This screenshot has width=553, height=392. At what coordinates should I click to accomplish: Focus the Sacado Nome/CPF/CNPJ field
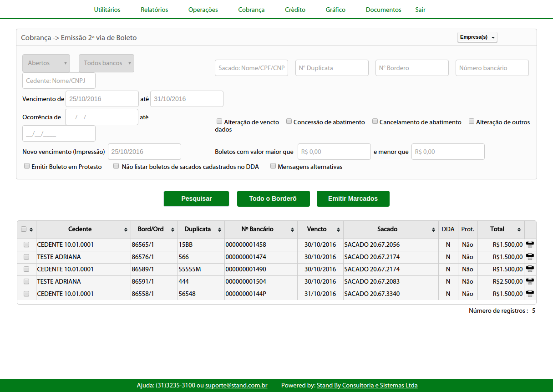251,68
